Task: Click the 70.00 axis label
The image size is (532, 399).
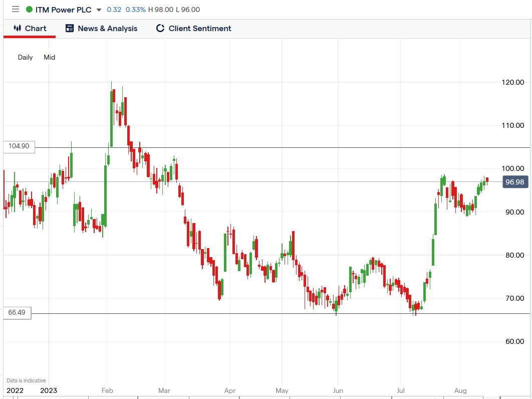Action: coord(514,298)
